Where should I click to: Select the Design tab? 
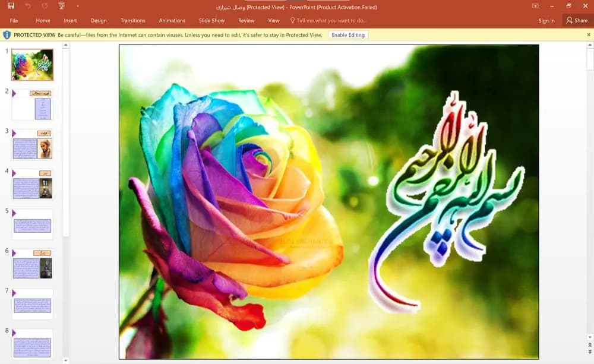[99, 20]
